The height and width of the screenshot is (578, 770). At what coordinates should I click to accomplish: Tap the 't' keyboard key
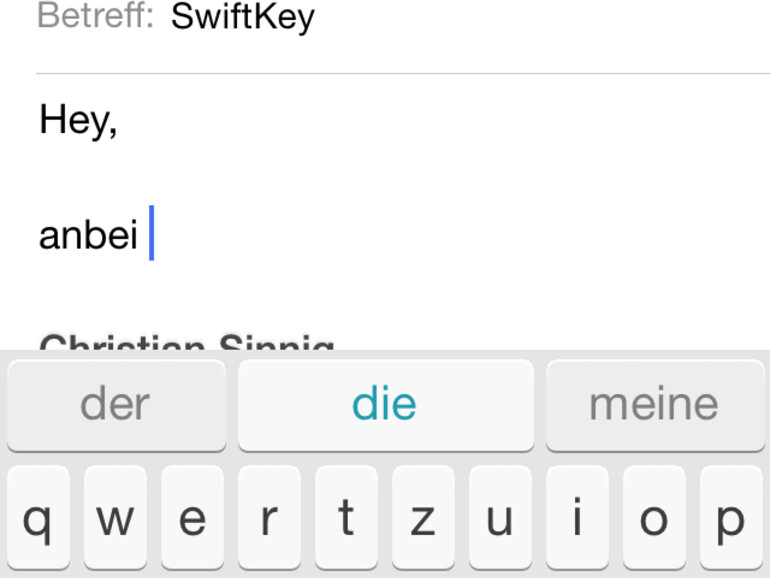click(x=346, y=520)
